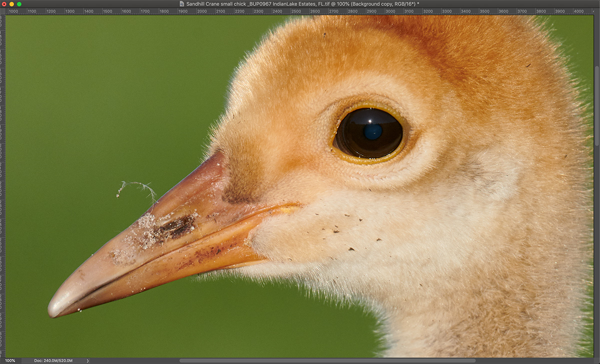Close the document with red window button
600x364 pixels.
tap(4, 3)
